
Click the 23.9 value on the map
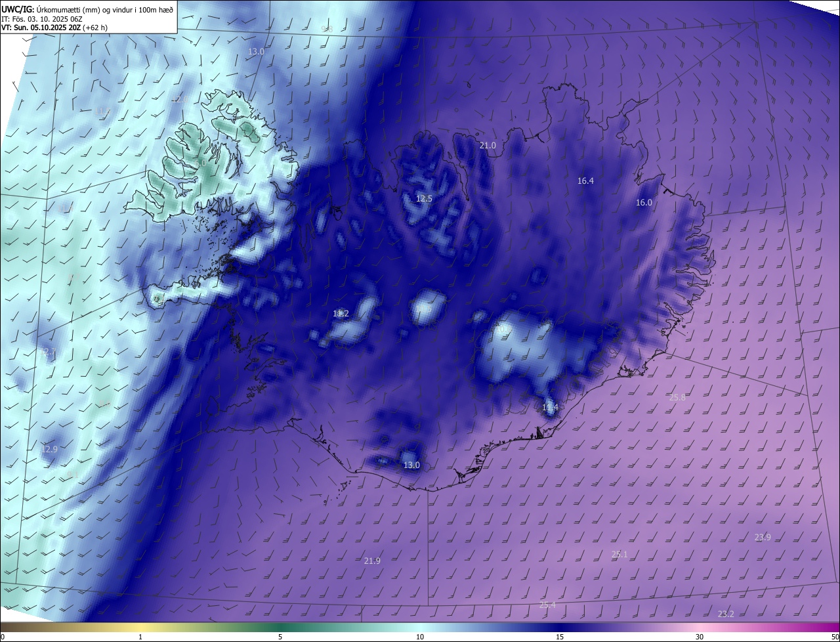763,538
